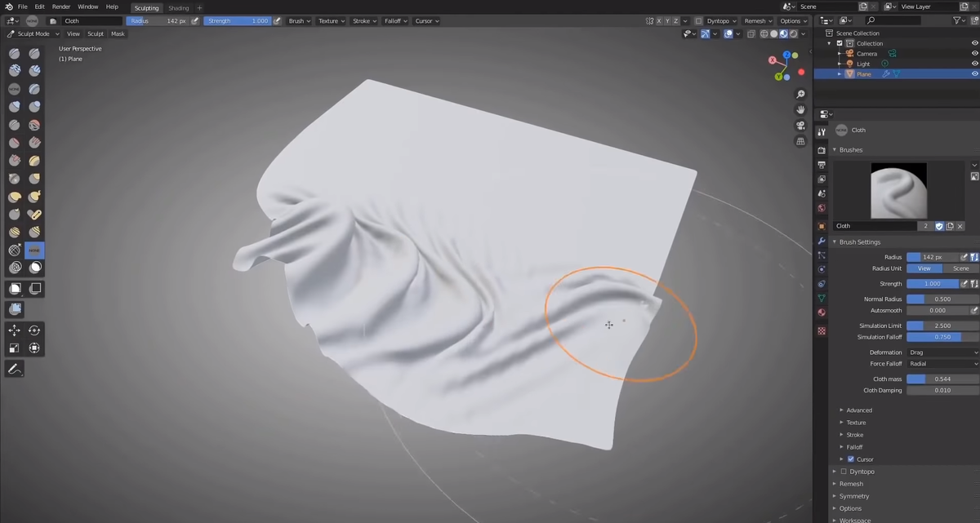Add a new workspace with plus button
Screen dimensions: 980x523
(199, 7)
